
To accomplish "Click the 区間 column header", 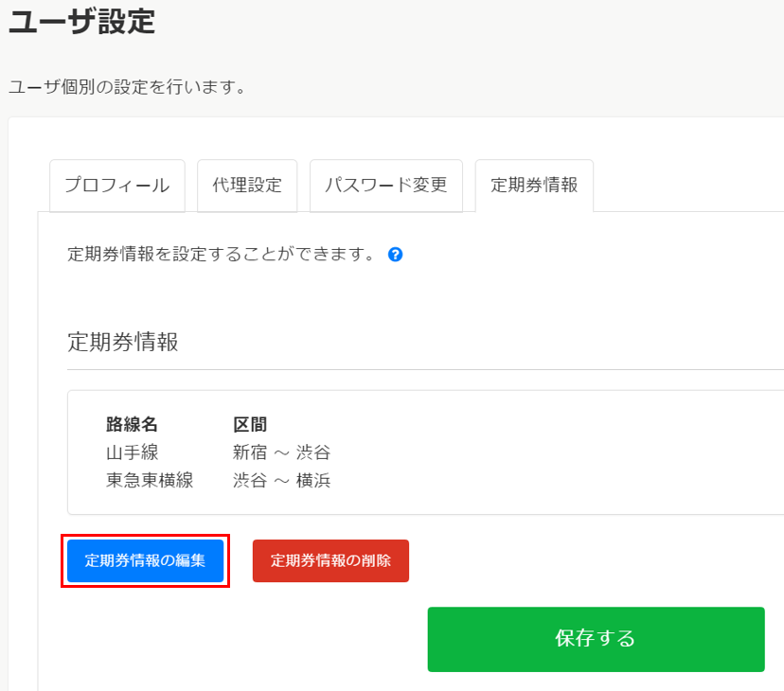I will coord(250,425).
